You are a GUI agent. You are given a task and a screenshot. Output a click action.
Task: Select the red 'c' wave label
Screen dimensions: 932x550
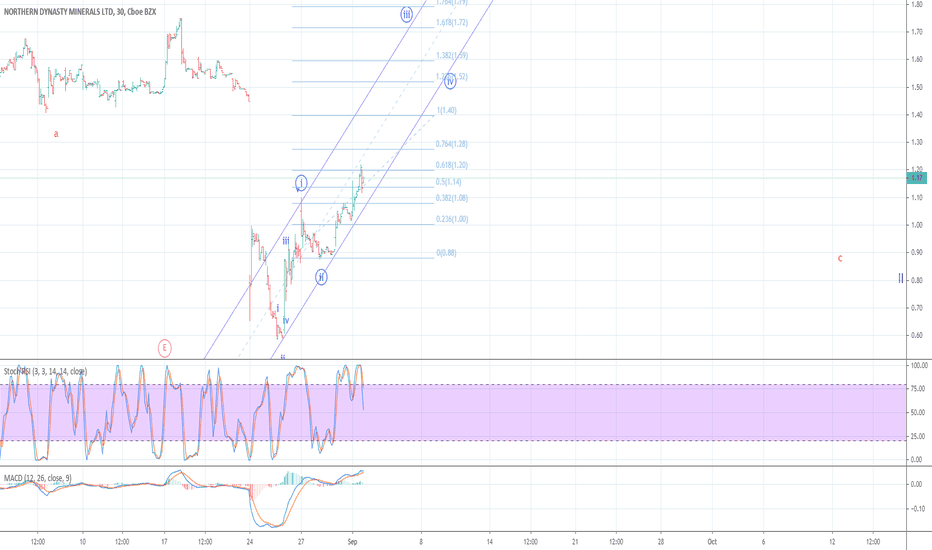[840, 258]
